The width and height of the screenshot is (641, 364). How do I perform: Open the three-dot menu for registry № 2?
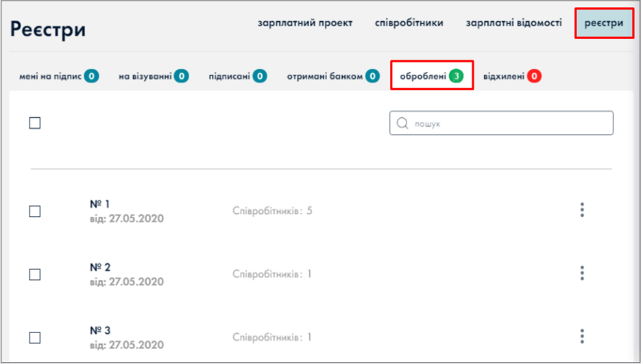582,274
